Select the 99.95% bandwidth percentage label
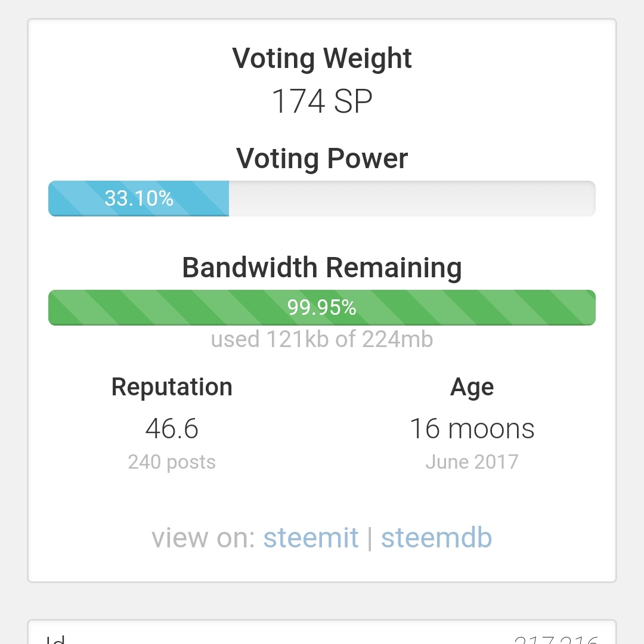 (x=321, y=308)
